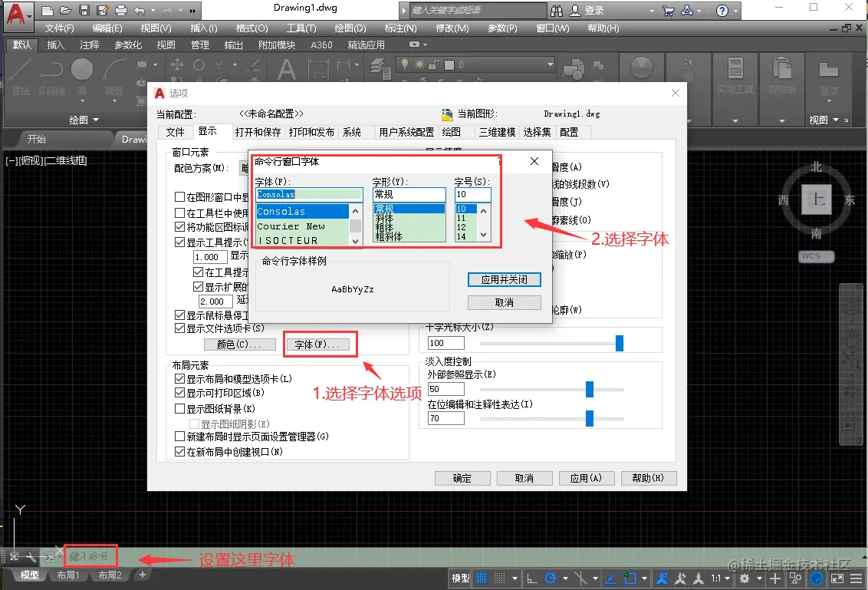This screenshot has width=868, height=590.
Task: Switch to 用户系统配置 tab in Options
Action: [406, 132]
